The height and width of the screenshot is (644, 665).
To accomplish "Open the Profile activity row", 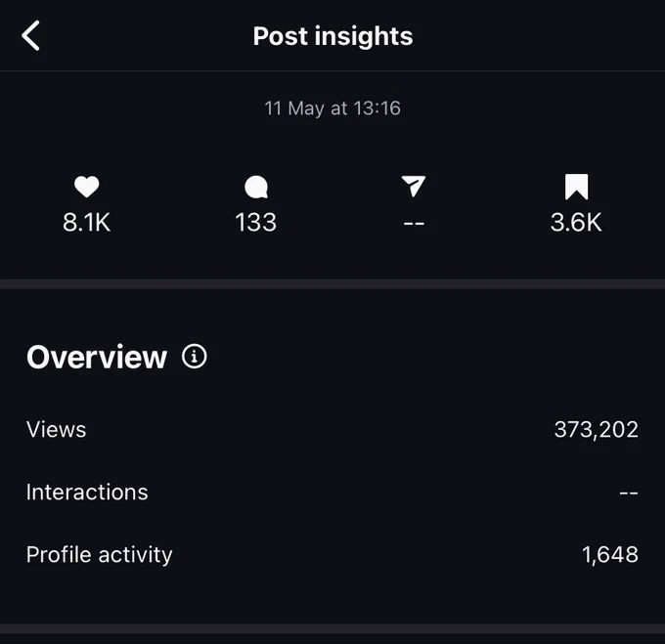I will (332, 555).
